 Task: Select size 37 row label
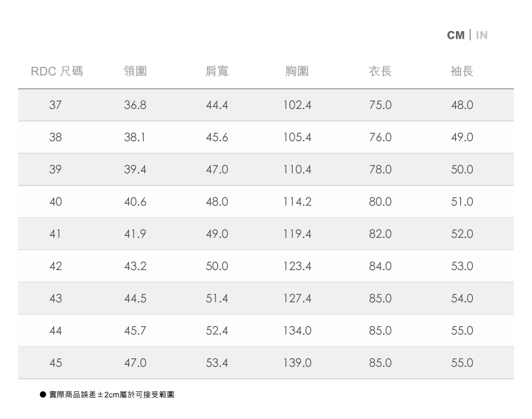pos(55,105)
